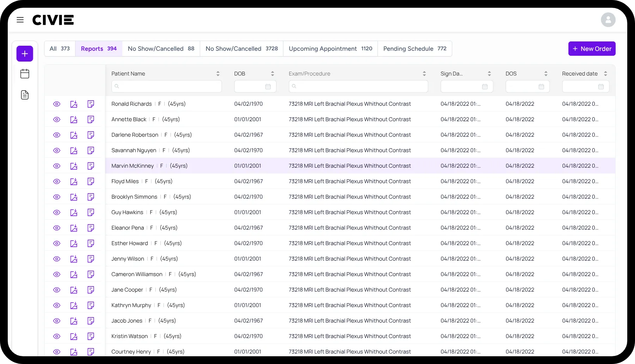Toggle eye view icon for Jane Cooper

[57, 290]
